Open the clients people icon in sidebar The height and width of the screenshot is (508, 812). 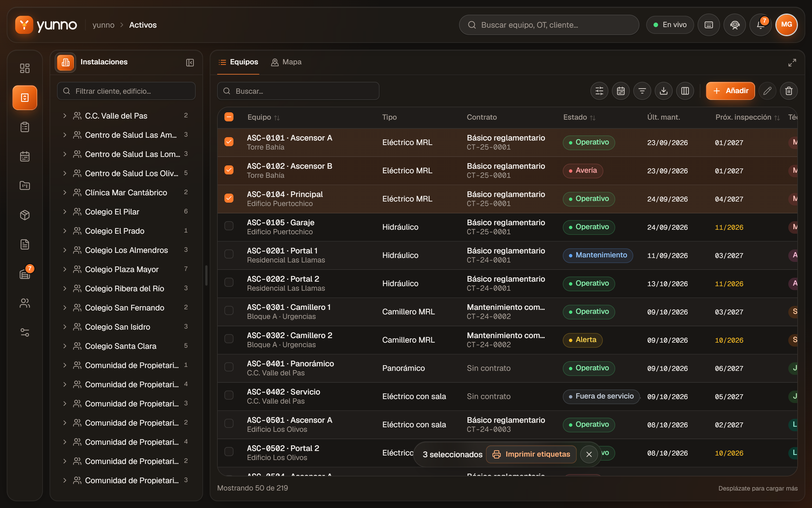[25, 303]
